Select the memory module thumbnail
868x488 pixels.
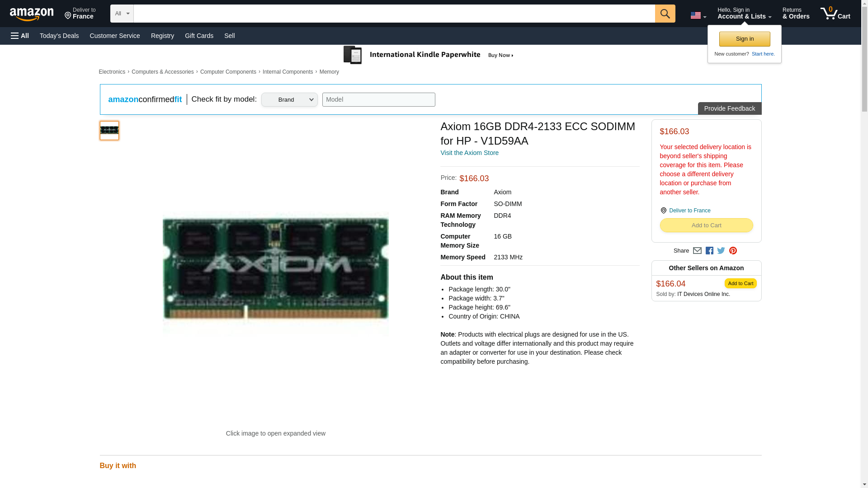109,131
